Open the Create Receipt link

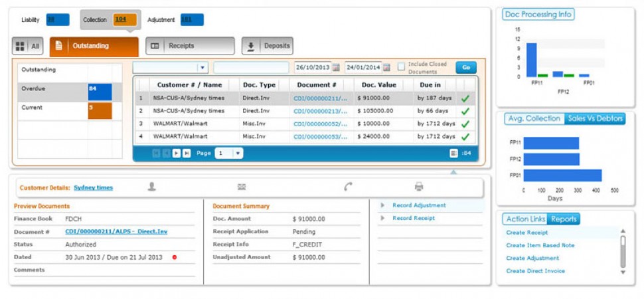526,233
